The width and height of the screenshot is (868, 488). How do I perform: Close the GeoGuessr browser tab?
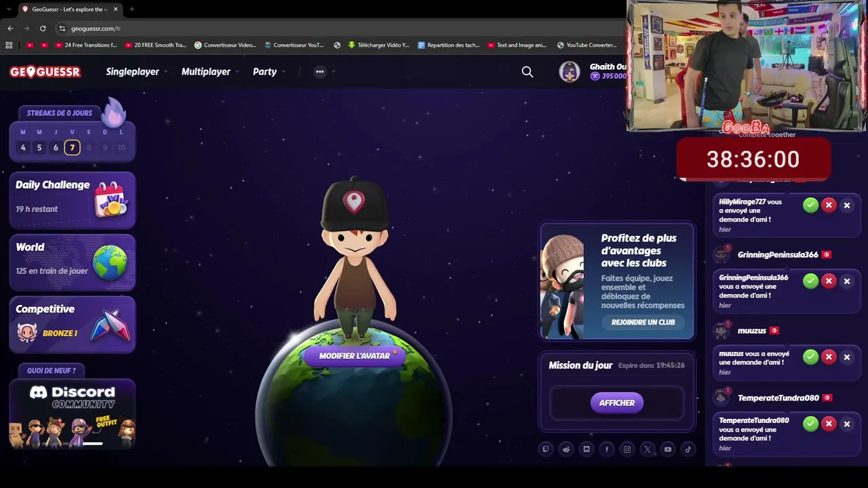115,9
